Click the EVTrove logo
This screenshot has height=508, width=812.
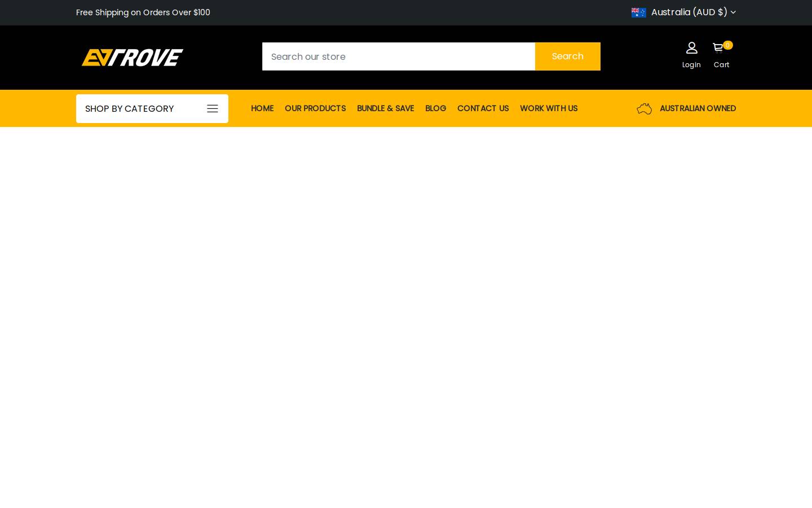(133, 57)
